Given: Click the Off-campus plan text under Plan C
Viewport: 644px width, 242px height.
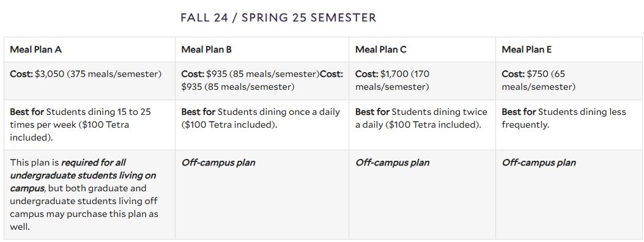Looking at the screenshot, I should click(392, 163).
